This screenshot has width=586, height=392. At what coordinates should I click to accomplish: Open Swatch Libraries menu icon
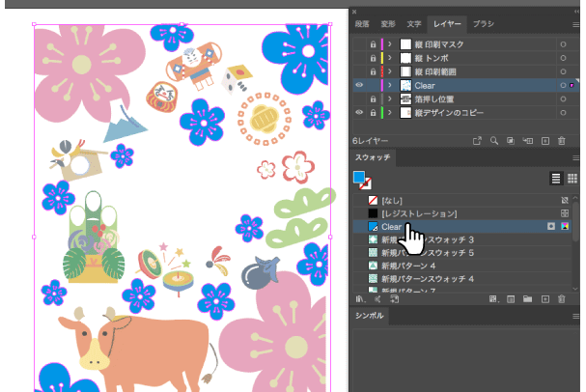point(361,301)
